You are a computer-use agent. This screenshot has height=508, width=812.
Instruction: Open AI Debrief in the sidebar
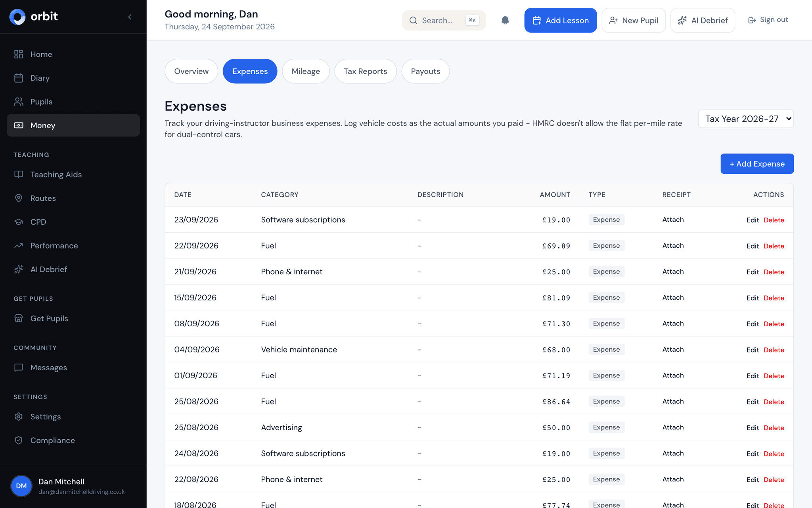point(73,269)
